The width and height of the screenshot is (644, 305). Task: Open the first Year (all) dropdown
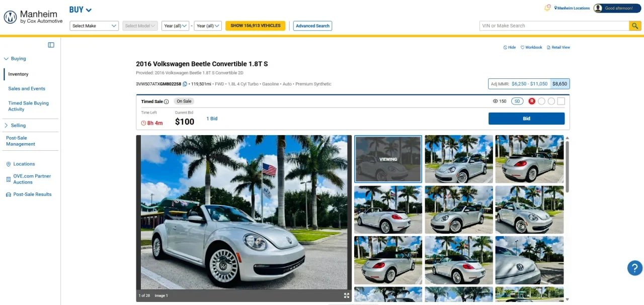tap(175, 26)
